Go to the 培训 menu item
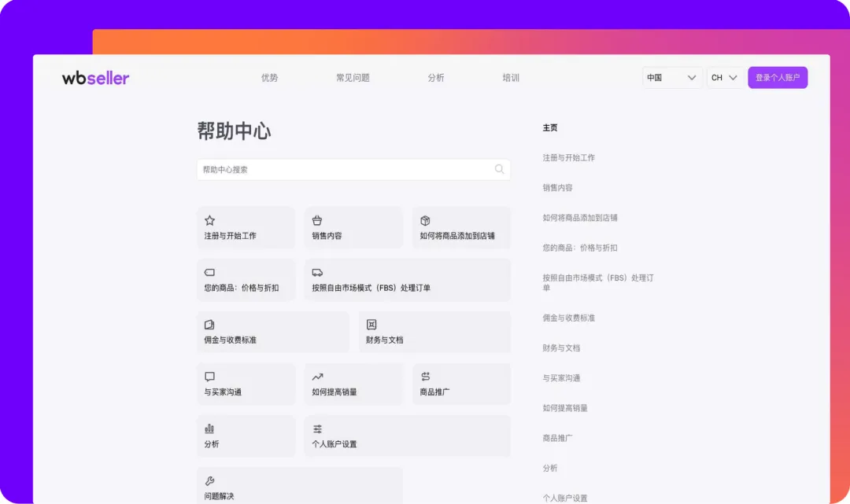850x504 pixels. pyautogui.click(x=511, y=78)
